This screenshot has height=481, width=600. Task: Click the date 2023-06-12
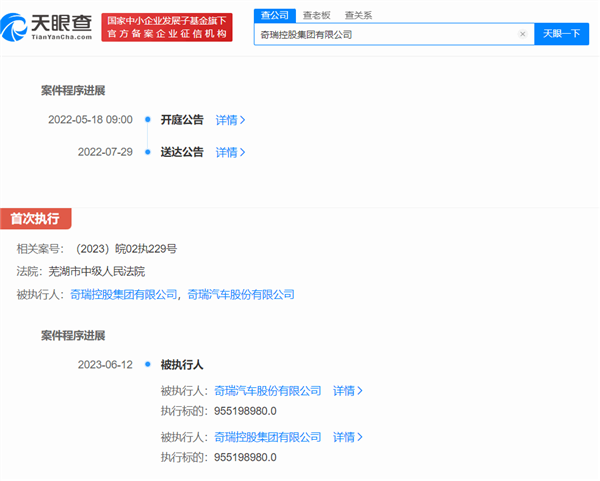click(x=105, y=364)
